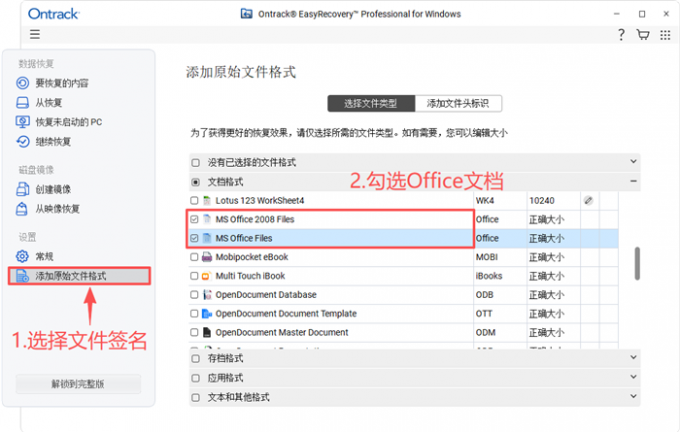Screen dimensions: 680x432
Task: Check the Lotus 123 WorkSheet4 checkbox
Action: 194,200
